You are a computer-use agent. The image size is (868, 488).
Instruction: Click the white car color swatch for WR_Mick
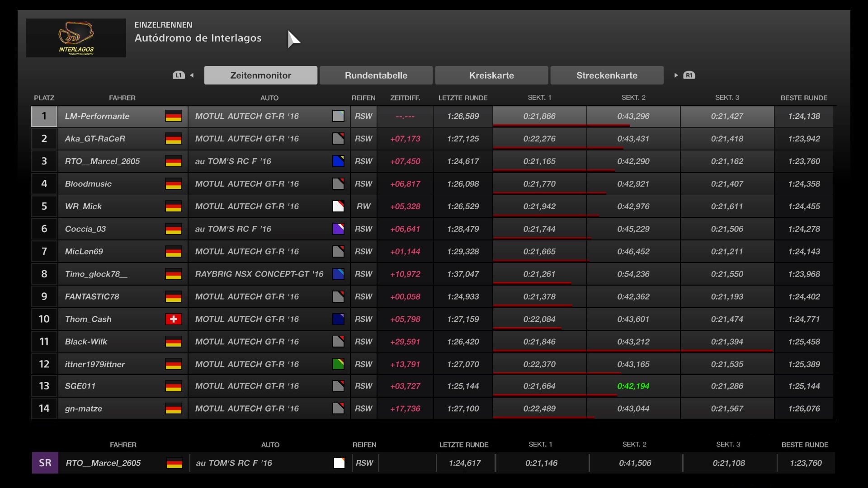(338, 206)
